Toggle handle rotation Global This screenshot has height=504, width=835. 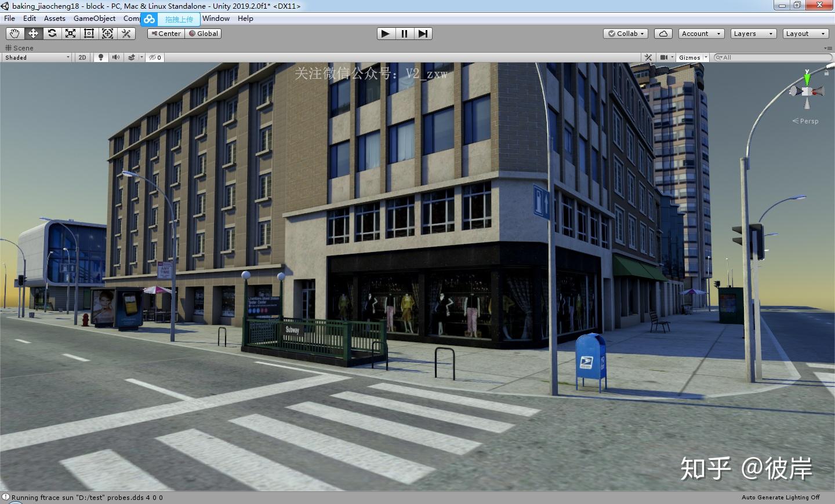(204, 34)
